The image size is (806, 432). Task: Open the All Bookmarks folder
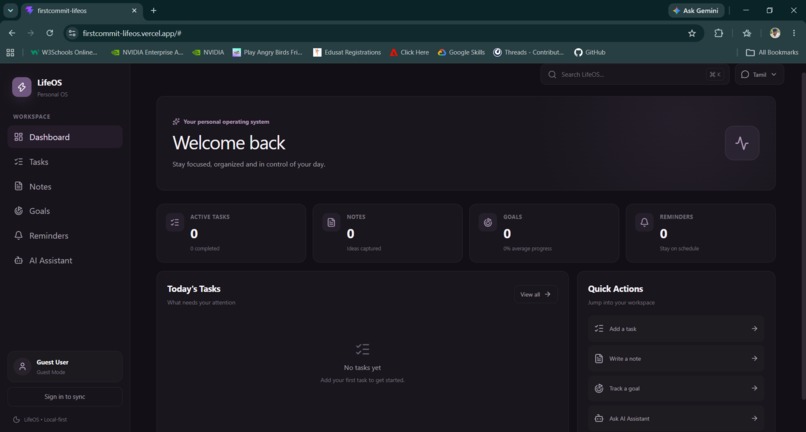(x=772, y=52)
